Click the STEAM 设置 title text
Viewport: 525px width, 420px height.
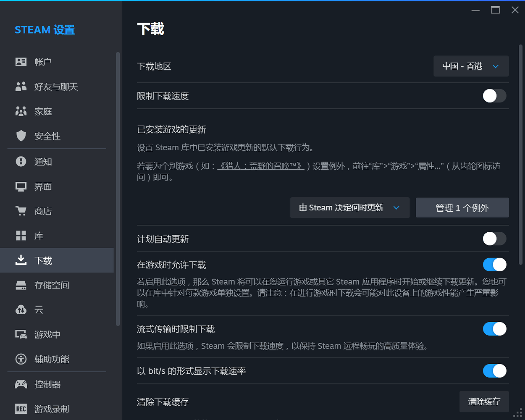(x=45, y=30)
